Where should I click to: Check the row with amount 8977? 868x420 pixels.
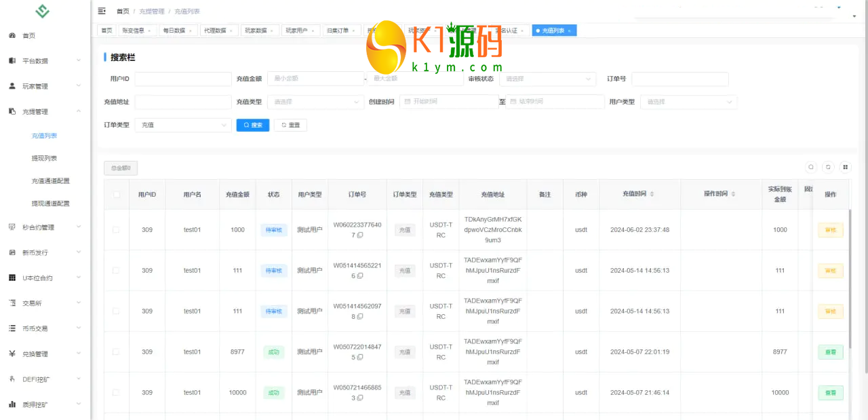pyautogui.click(x=116, y=352)
